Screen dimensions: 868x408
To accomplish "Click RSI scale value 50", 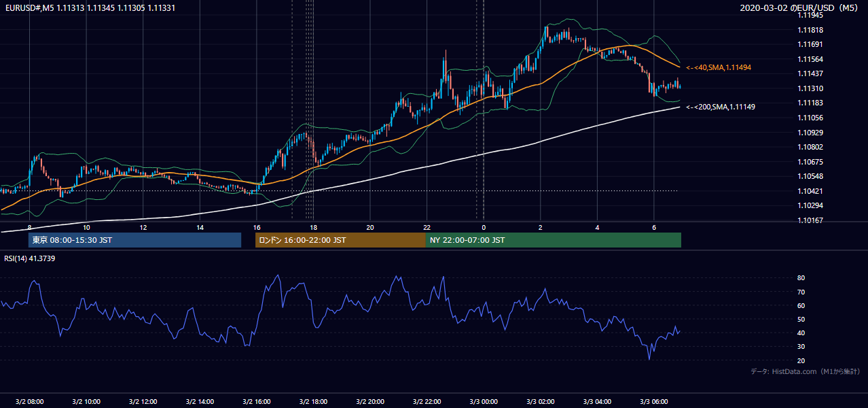I will [801, 319].
